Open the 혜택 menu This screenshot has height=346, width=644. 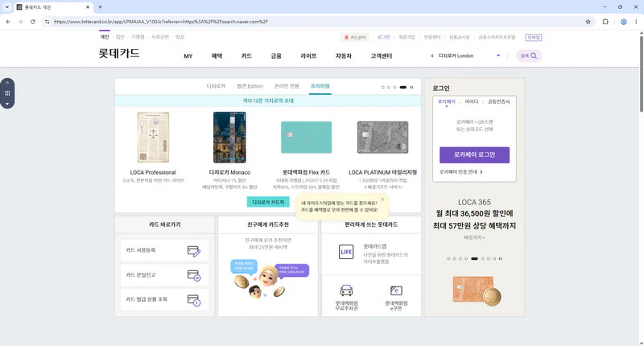pos(217,56)
